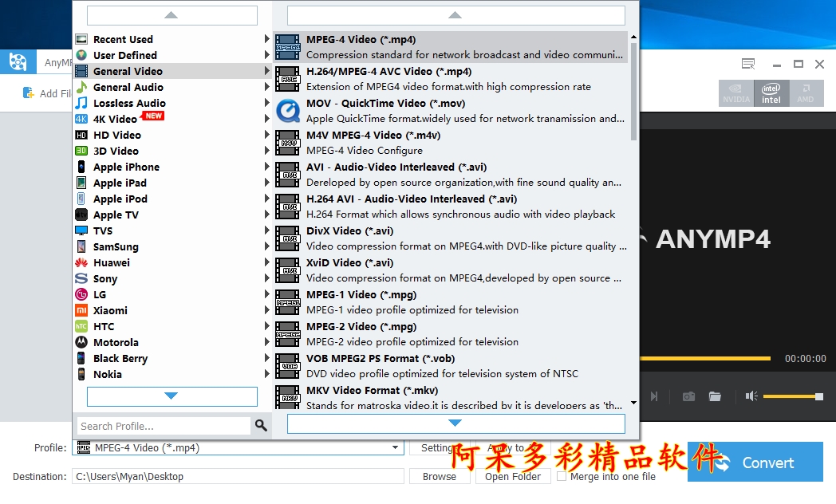Click the Search Profile magnifier icon
836x504 pixels.
(261, 425)
